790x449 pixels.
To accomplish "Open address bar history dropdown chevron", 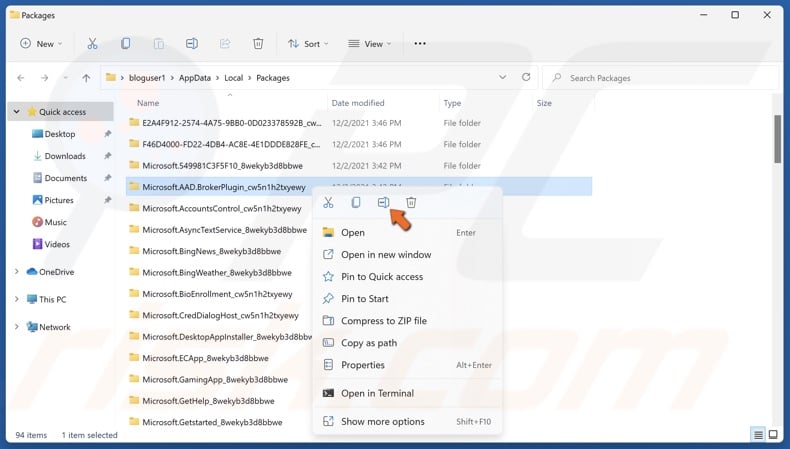I will [x=502, y=78].
